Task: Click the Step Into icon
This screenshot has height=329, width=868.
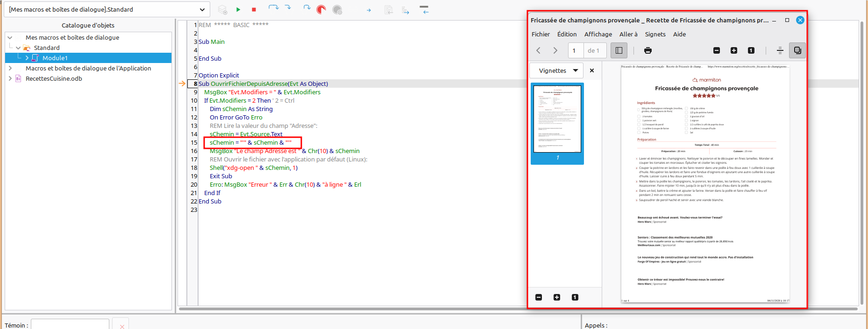Action: pos(288,8)
